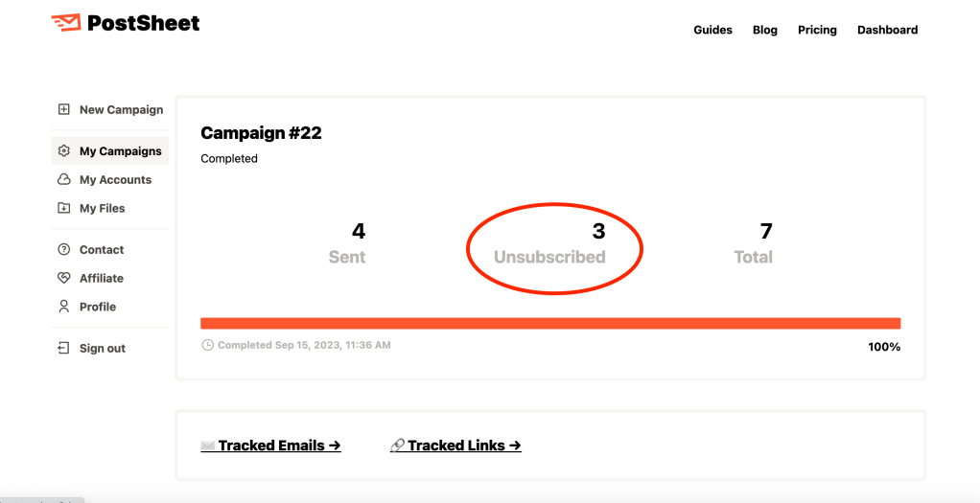Open the Tracked Emails link
Image resolution: width=980 pixels, height=503 pixels.
270,446
